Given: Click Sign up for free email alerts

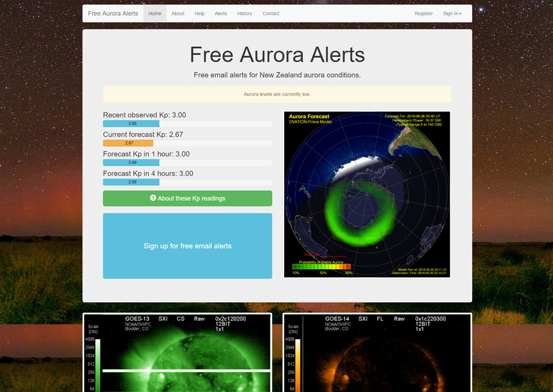Looking at the screenshot, I should 187,246.
